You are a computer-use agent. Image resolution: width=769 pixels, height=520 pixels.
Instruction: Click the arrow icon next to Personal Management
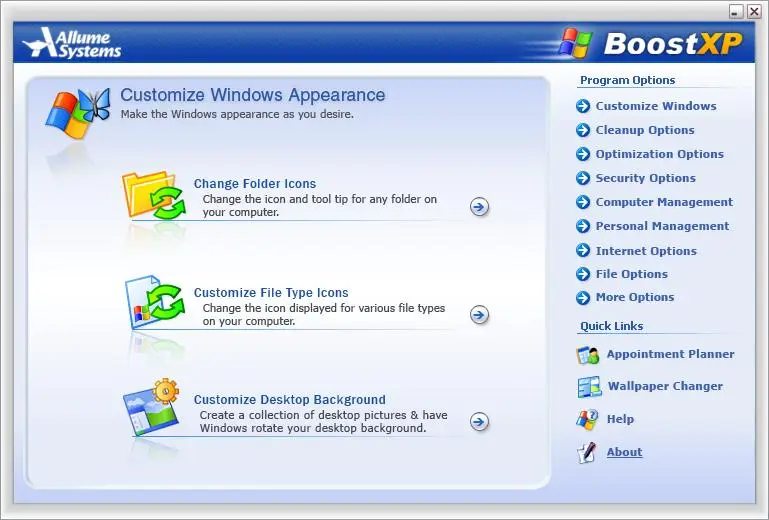tap(583, 226)
